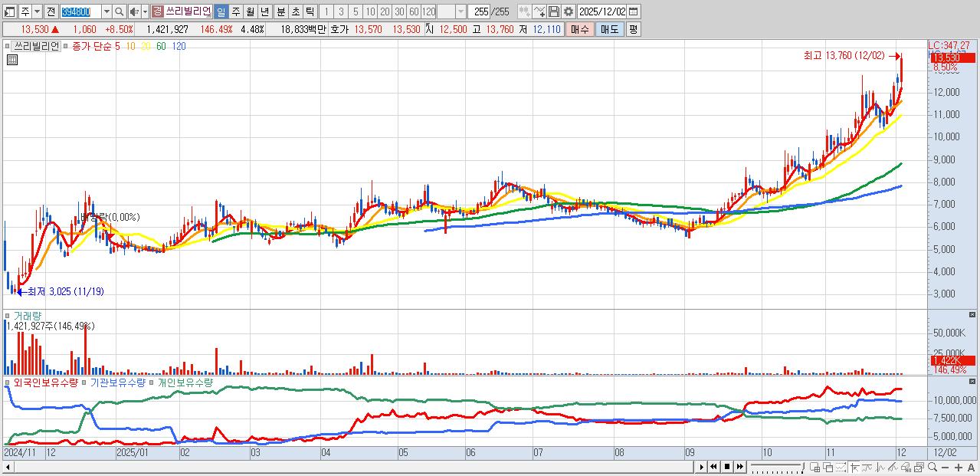The height and width of the screenshot is (476, 980).
Task: Click the magnifier zoom icon at bottom
Action: [932, 467]
